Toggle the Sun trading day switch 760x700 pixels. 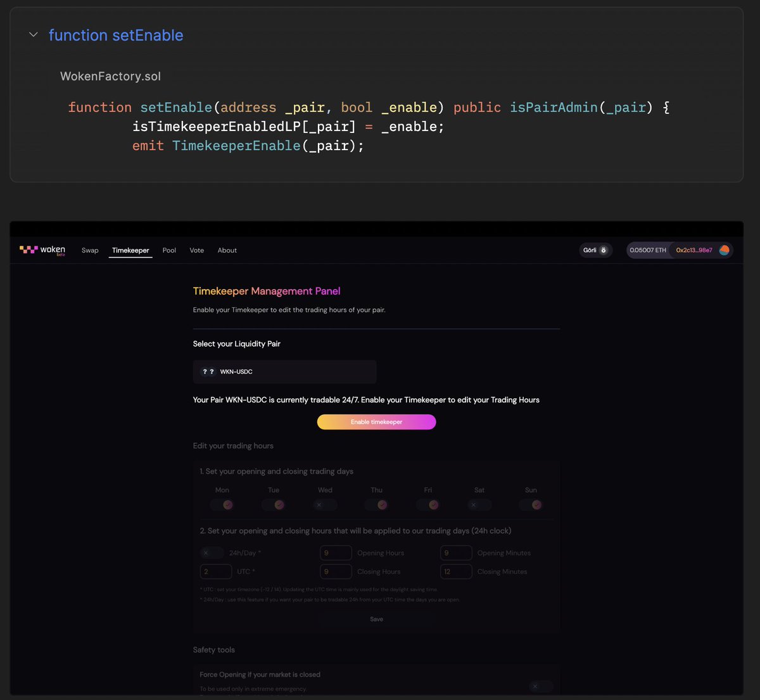pos(531,505)
